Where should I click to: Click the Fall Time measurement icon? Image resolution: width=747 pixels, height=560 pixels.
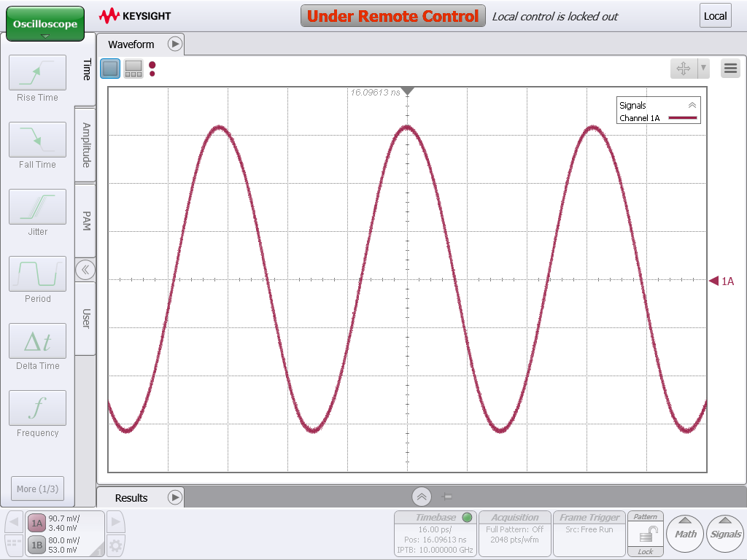pos(37,140)
